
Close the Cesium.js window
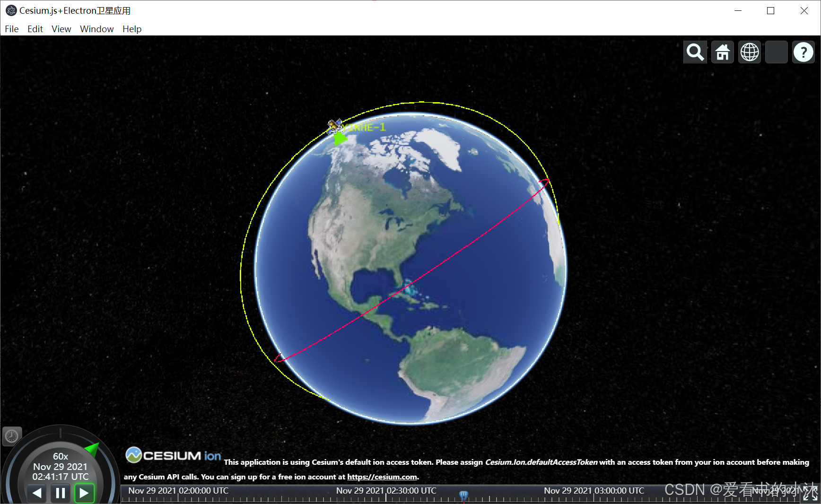coord(804,10)
